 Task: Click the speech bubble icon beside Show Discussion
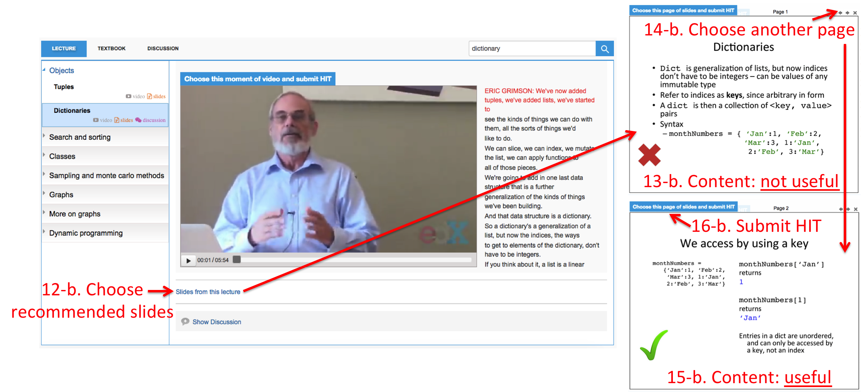pyautogui.click(x=185, y=322)
